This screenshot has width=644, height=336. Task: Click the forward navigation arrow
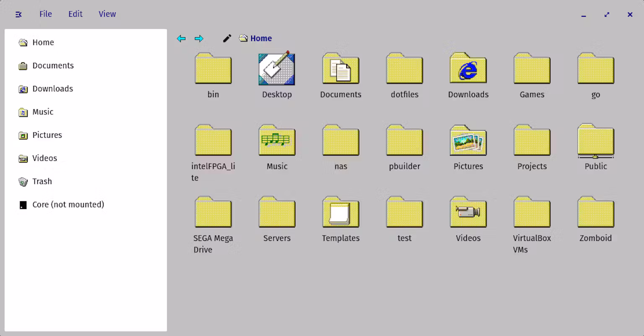pyautogui.click(x=199, y=39)
